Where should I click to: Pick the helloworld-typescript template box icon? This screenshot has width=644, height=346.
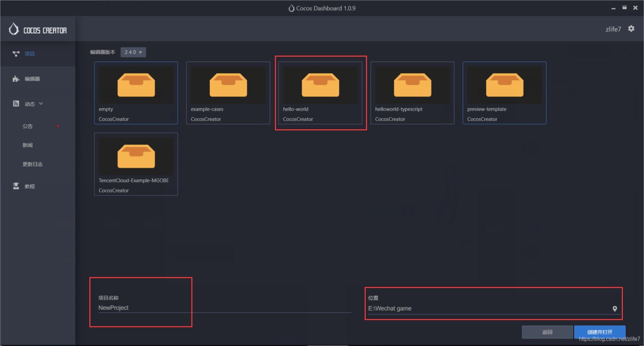click(x=412, y=85)
